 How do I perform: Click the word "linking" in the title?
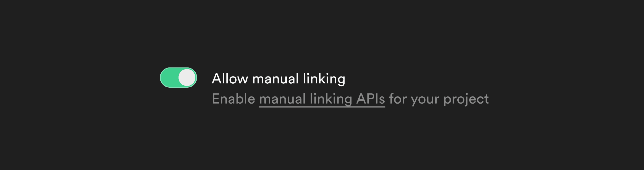point(324,79)
